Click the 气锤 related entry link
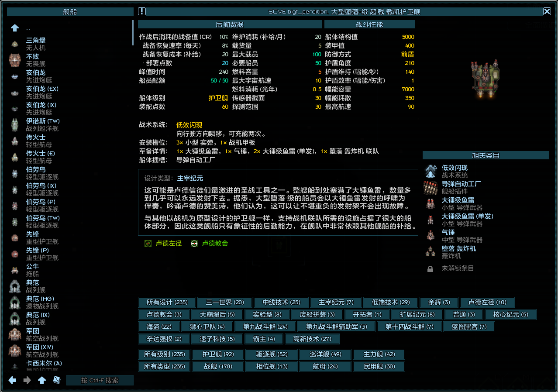Viewport: 558px width, 392px height. (448, 232)
